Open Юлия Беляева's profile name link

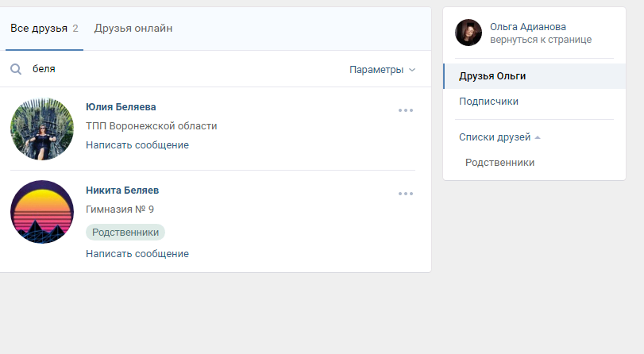[121, 107]
